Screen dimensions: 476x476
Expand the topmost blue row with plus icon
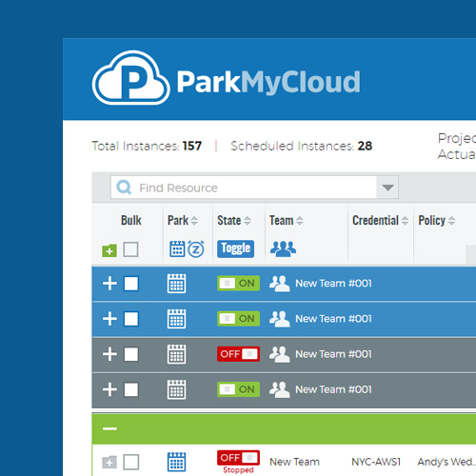coord(109,284)
